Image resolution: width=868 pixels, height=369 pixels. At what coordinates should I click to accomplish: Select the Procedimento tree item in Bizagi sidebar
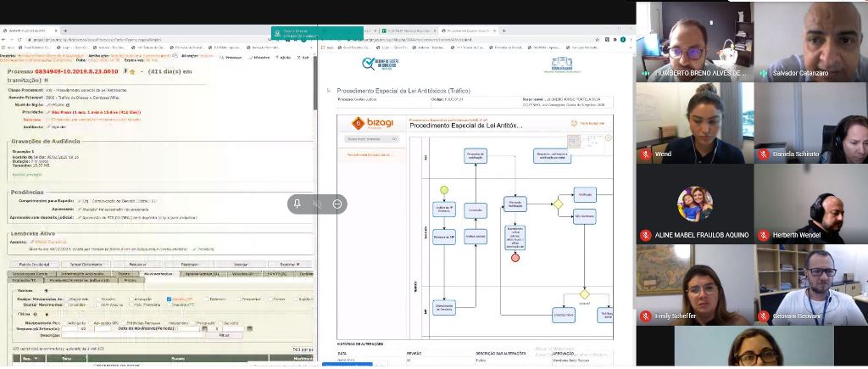[x=369, y=155]
